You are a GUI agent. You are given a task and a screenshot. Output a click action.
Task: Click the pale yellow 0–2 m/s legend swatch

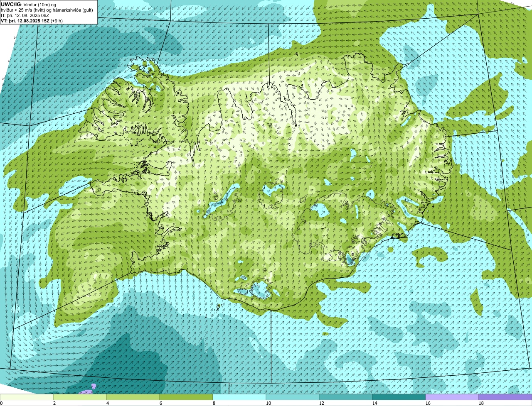click(x=27, y=397)
